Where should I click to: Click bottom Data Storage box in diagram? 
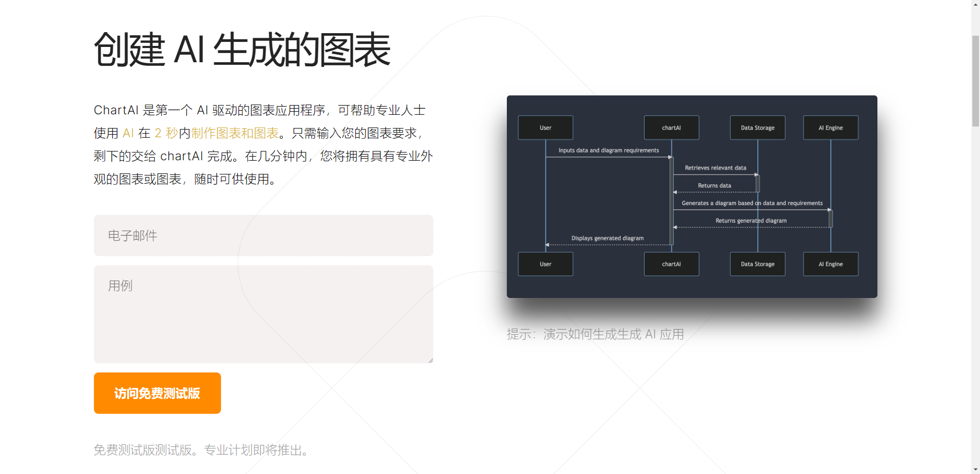pyautogui.click(x=757, y=264)
